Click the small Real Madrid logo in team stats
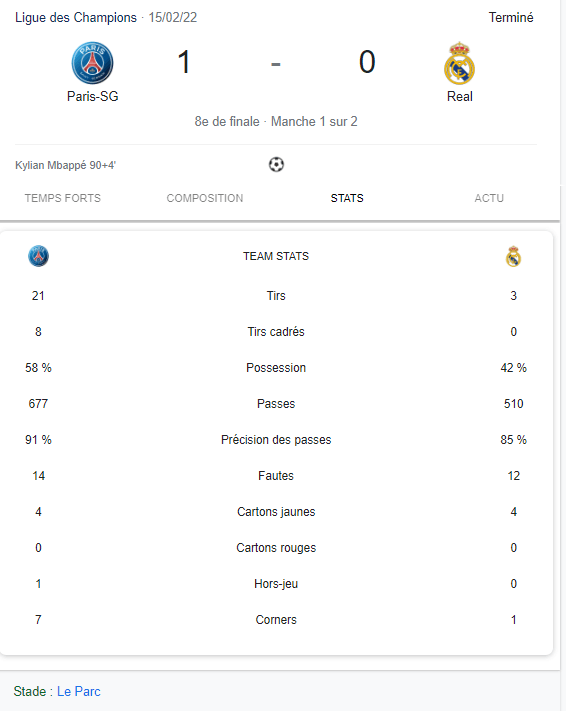This screenshot has height=711, width=566. coord(513,256)
